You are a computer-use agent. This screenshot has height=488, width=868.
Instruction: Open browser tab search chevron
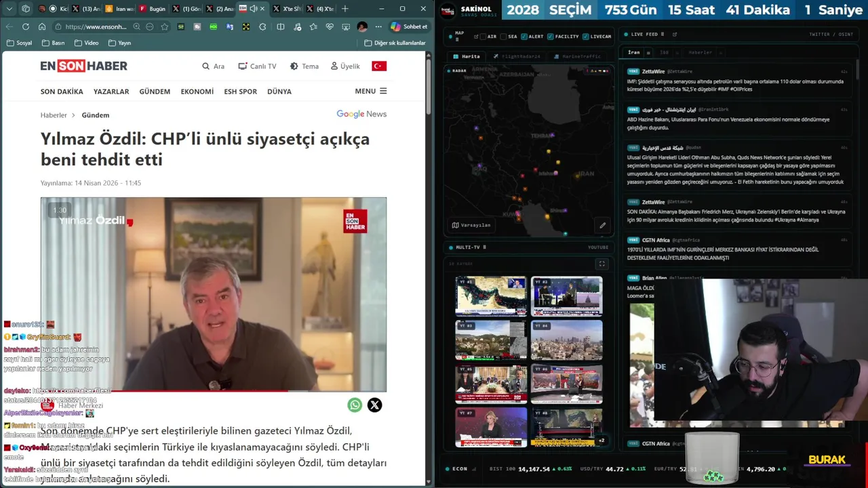pos(9,9)
